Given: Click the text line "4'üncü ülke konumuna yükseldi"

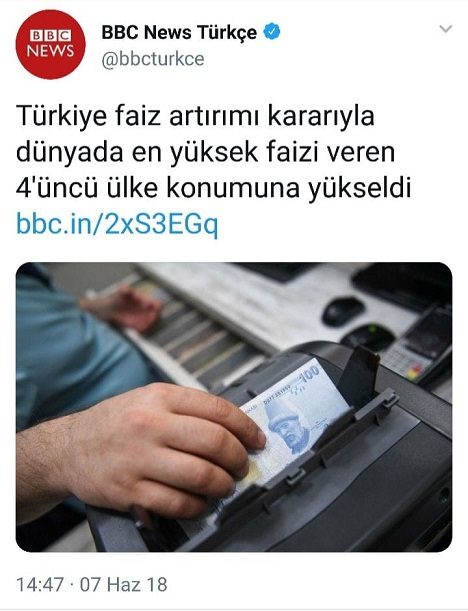Looking at the screenshot, I should [x=214, y=188].
